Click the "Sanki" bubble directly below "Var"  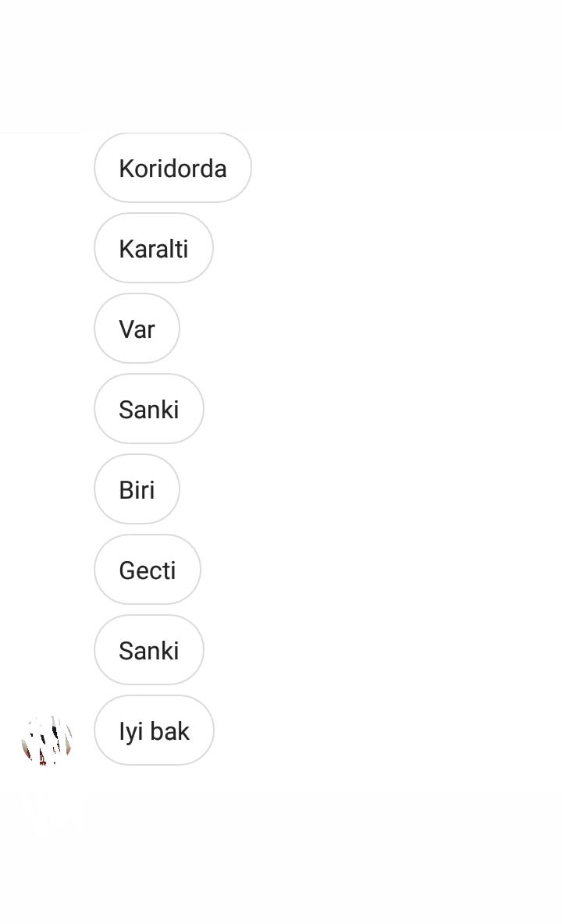click(x=148, y=409)
